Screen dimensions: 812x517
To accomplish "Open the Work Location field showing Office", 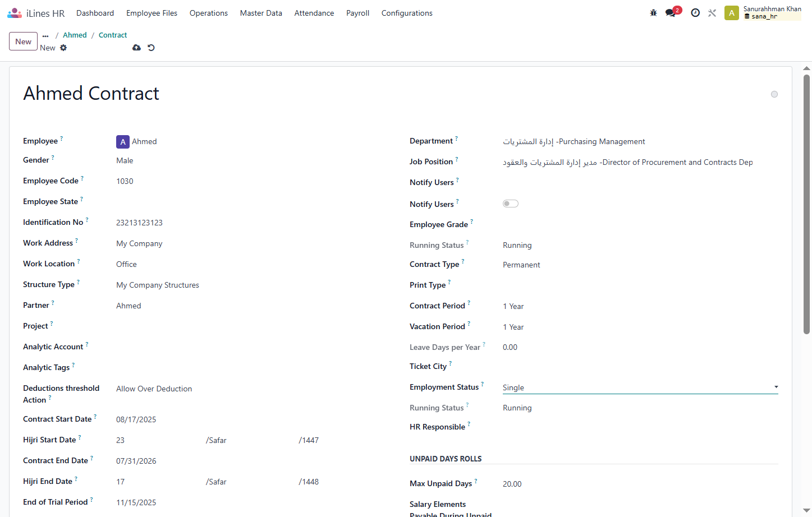I will [x=253, y=264].
